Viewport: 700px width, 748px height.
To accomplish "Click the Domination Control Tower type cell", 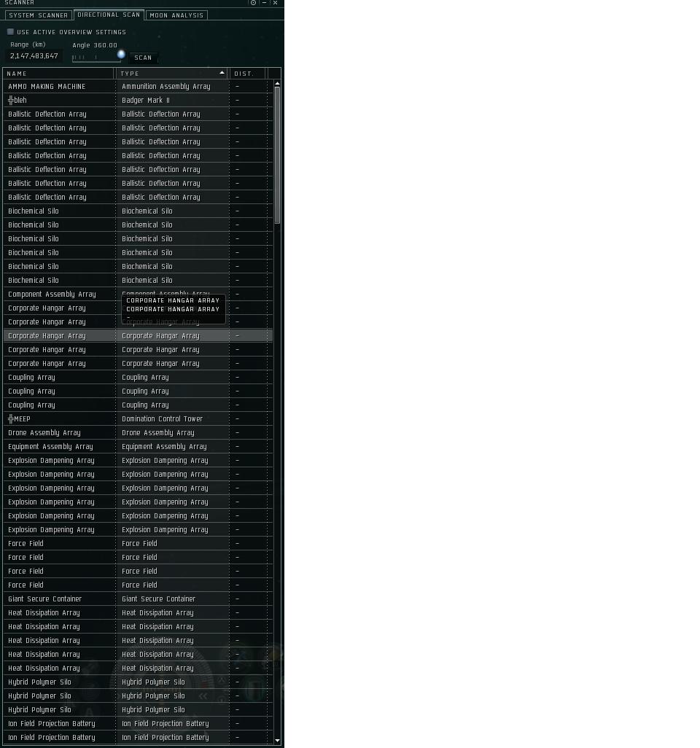I will 162,419.
